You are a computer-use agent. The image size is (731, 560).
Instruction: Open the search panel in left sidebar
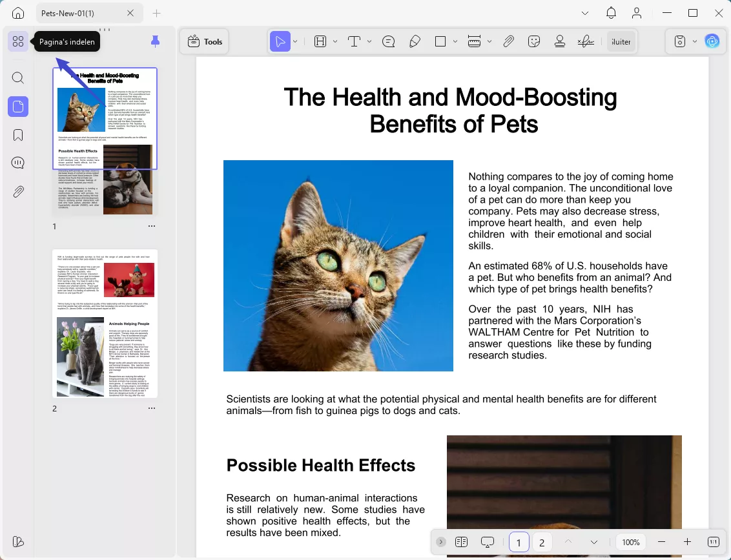pos(18,78)
